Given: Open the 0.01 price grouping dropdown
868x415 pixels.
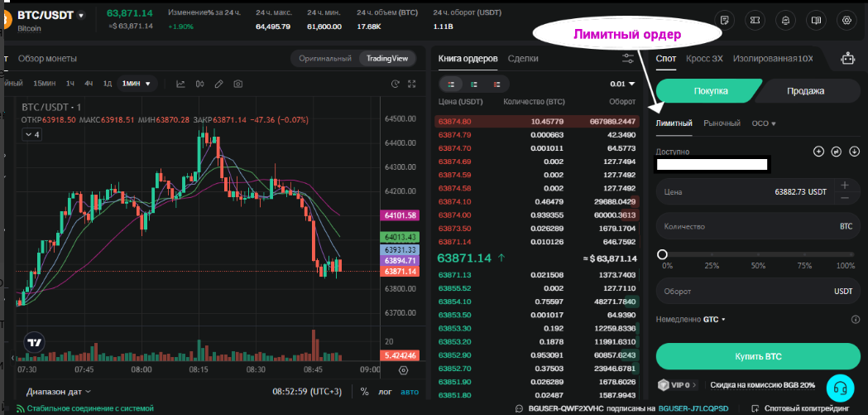Looking at the screenshot, I should coord(622,84).
